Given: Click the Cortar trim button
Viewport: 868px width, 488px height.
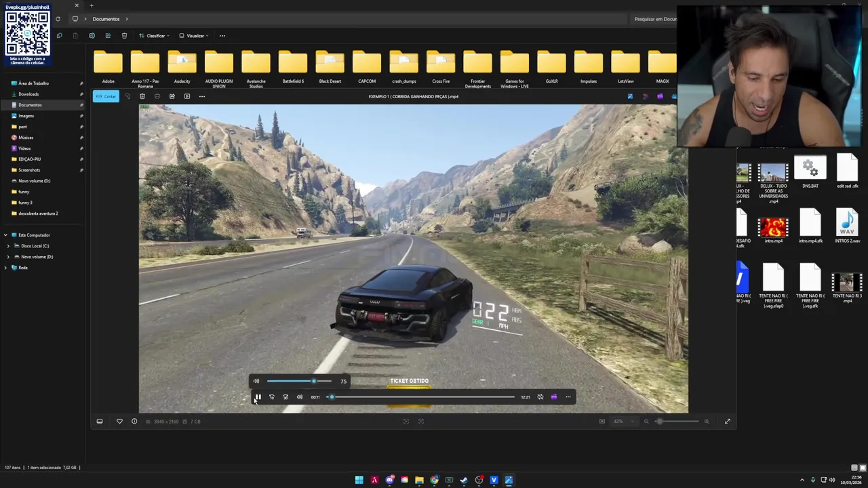Looking at the screenshot, I should [106, 96].
